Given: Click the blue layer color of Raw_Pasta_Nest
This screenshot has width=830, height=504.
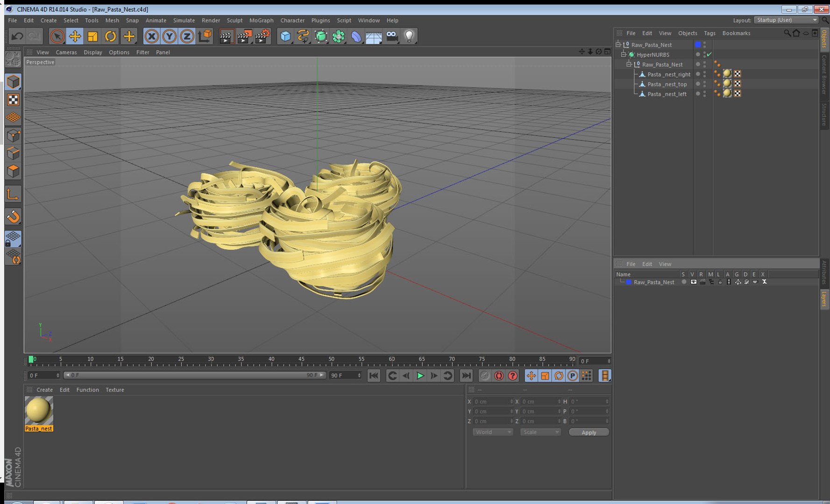Looking at the screenshot, I should 698,44.
